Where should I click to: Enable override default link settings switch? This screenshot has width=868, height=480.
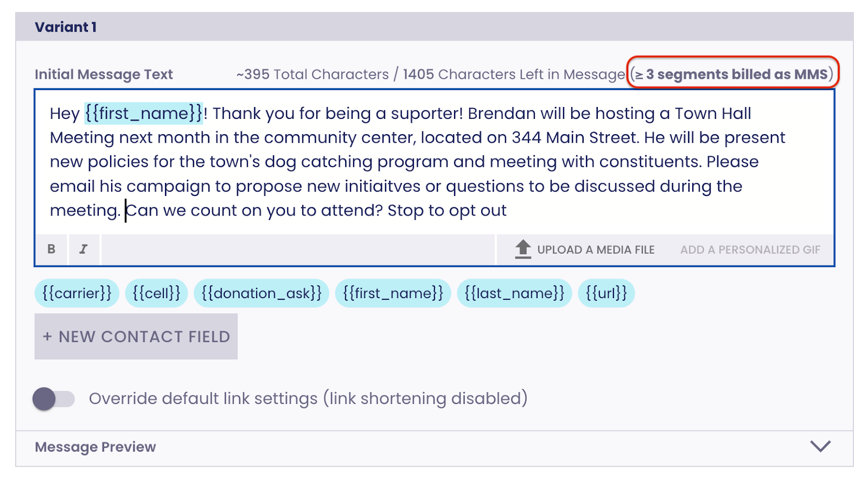[53, 399]
